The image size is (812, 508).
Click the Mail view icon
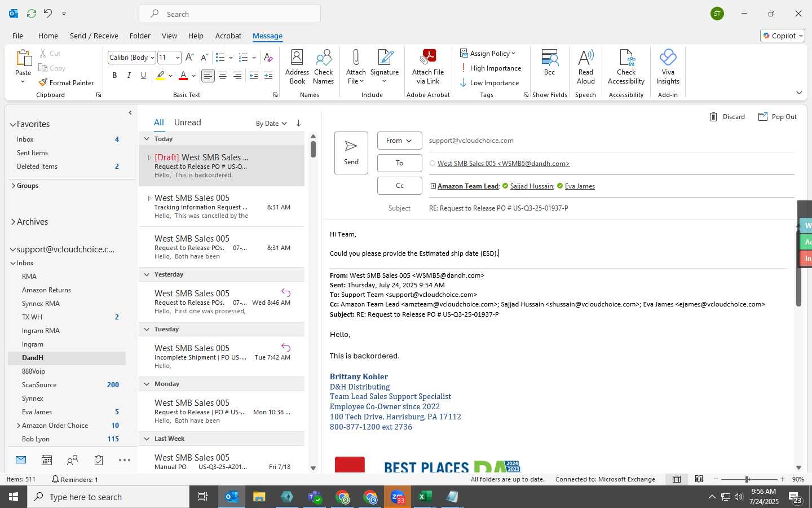[21, 460]
